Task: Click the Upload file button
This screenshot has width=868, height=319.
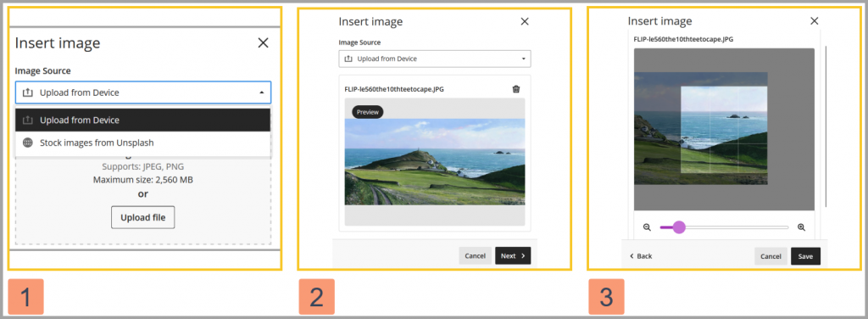Action: (142, 217)
